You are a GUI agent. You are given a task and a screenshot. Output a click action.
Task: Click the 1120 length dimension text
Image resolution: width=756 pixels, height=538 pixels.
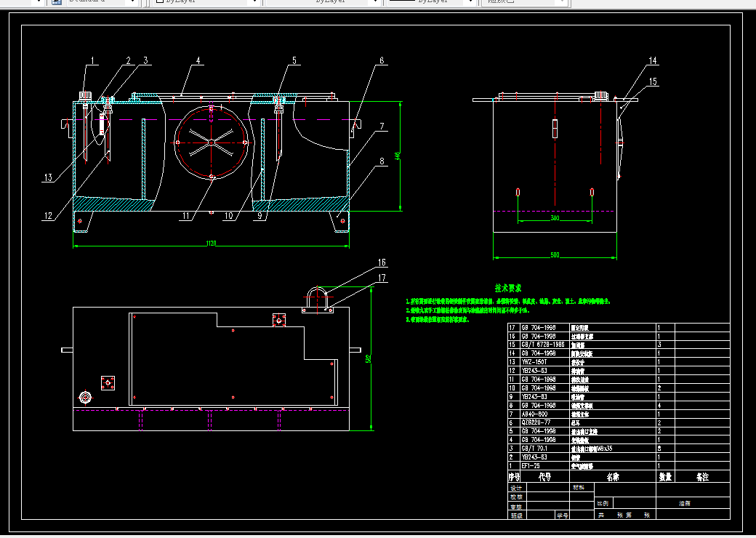(x=212, y=244)
